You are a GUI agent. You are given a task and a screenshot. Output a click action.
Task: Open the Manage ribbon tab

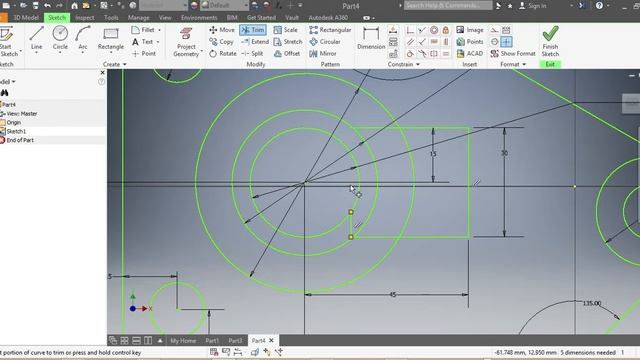click(x=138, y=18)
